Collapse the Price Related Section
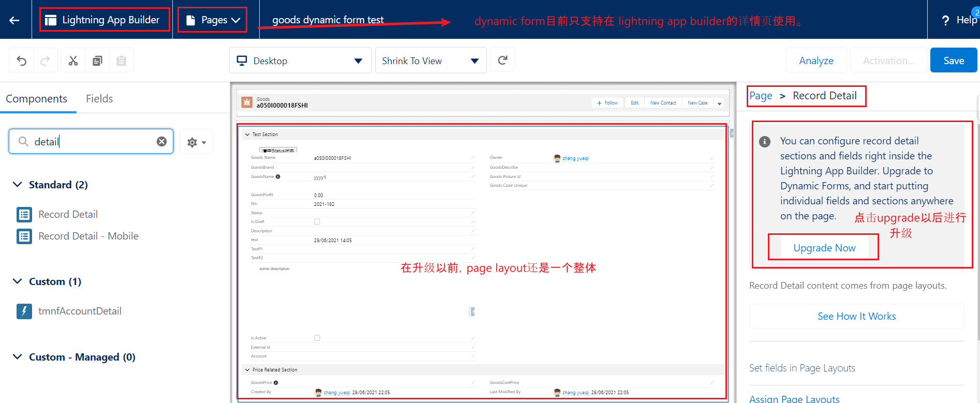 [x=247, y=370]
